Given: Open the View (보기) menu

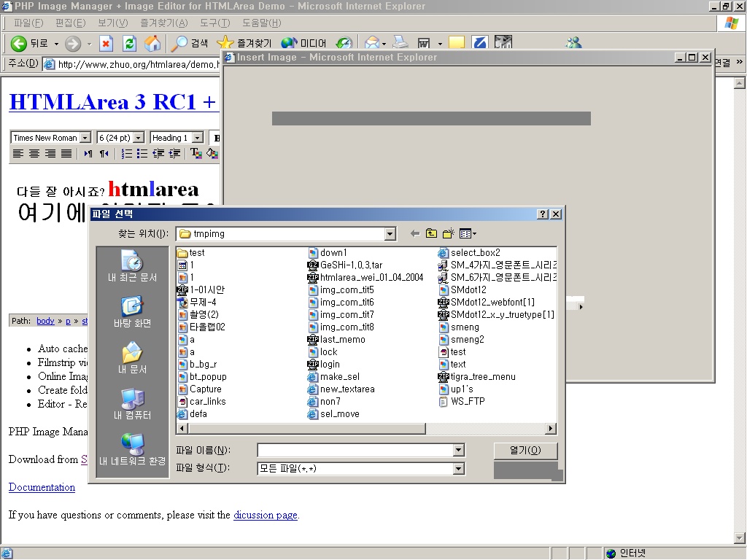Looking at the screenshot, I should (x=113, y=23).
